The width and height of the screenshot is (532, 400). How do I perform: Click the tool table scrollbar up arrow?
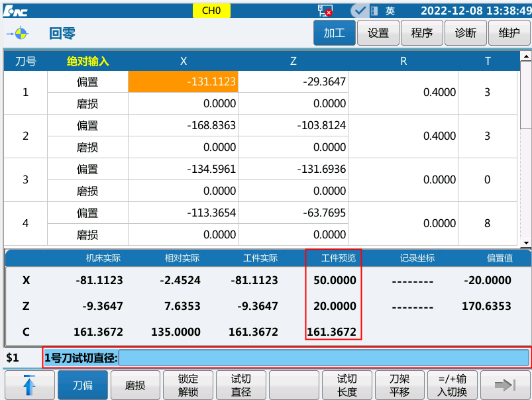[526, 56]
